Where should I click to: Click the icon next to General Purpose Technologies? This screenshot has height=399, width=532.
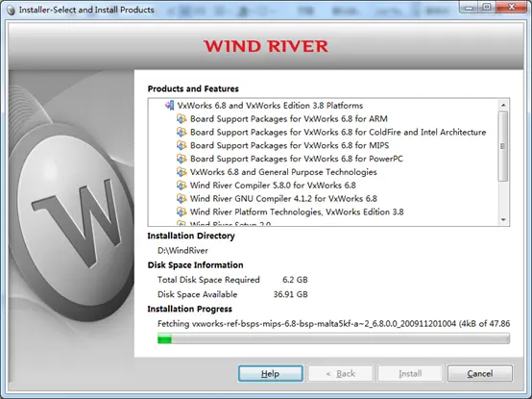tap(181, 172)
